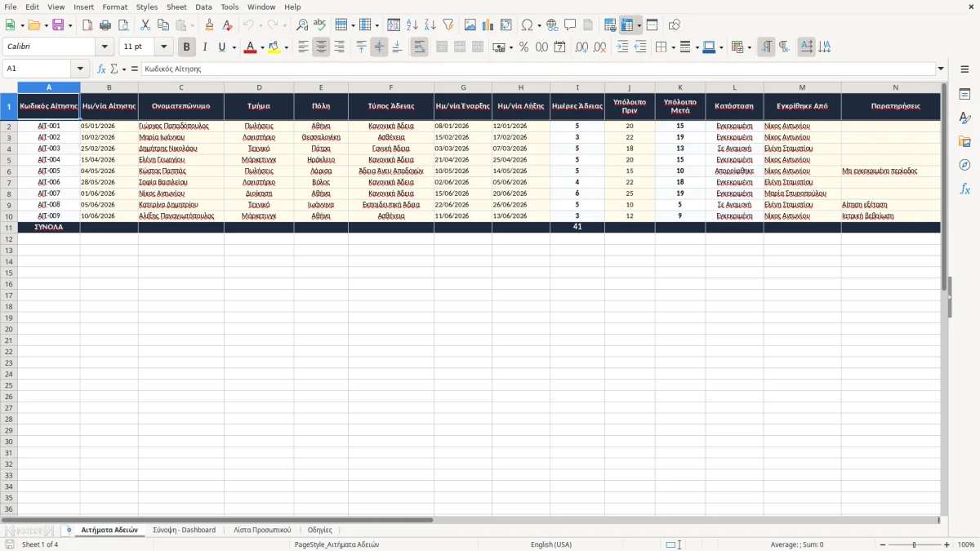Expand the Name Box dropdown arrow
This screenshot has height=551, width=980.
tap(80, 69)
